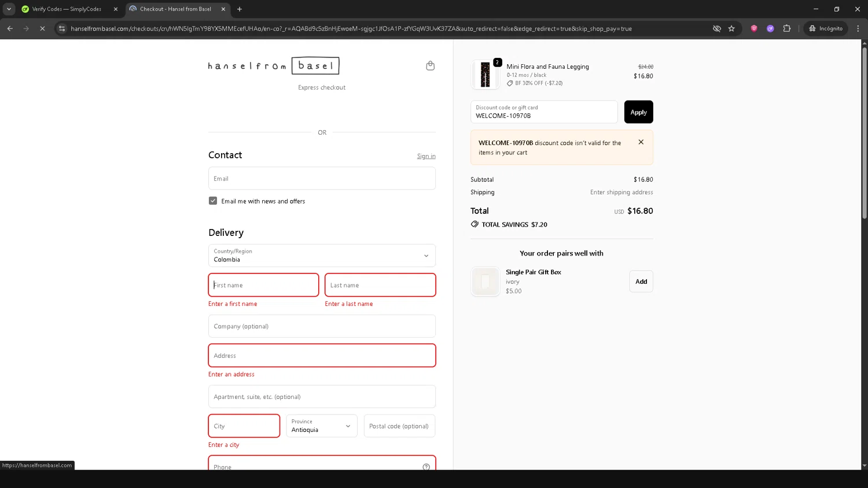Open the purple extension icon
Viewport: 868px width, 488px height.
click(770, 28)
